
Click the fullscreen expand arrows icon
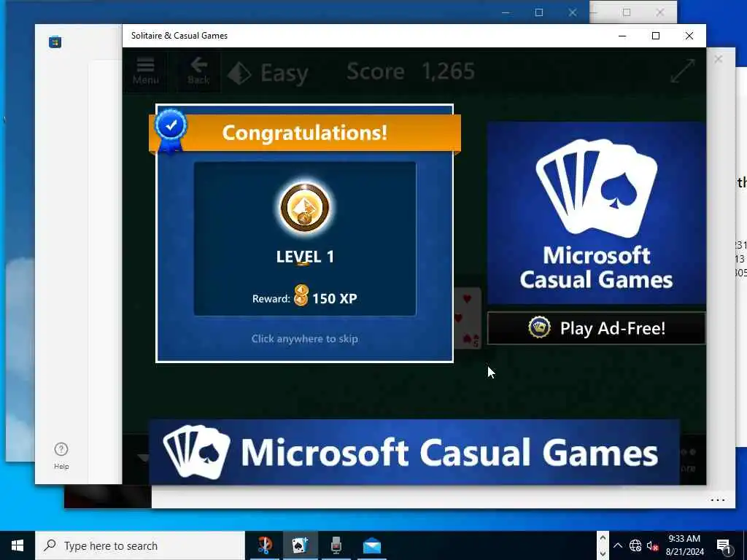pyautogui.click(x=682, y=71)
